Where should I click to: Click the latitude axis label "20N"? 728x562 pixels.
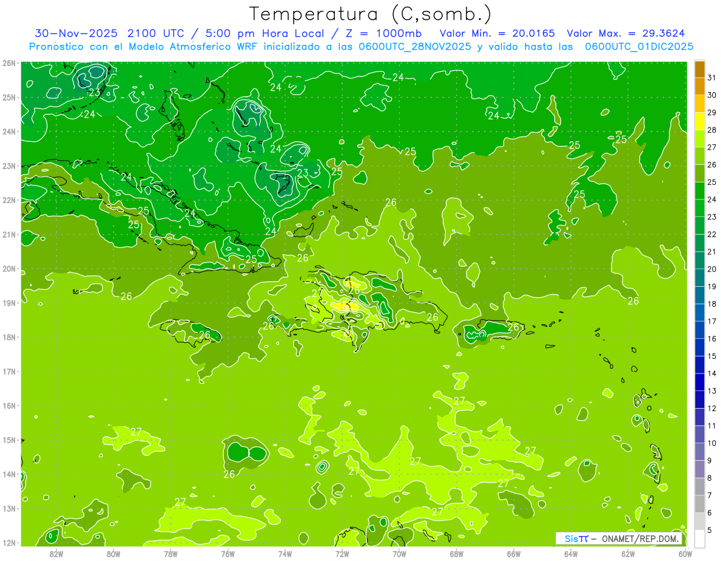9,269
